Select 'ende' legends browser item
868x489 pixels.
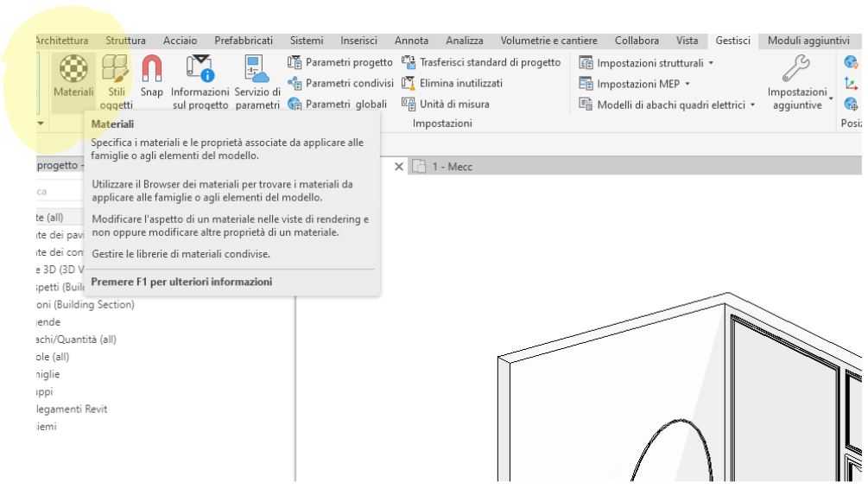point(48,321)
